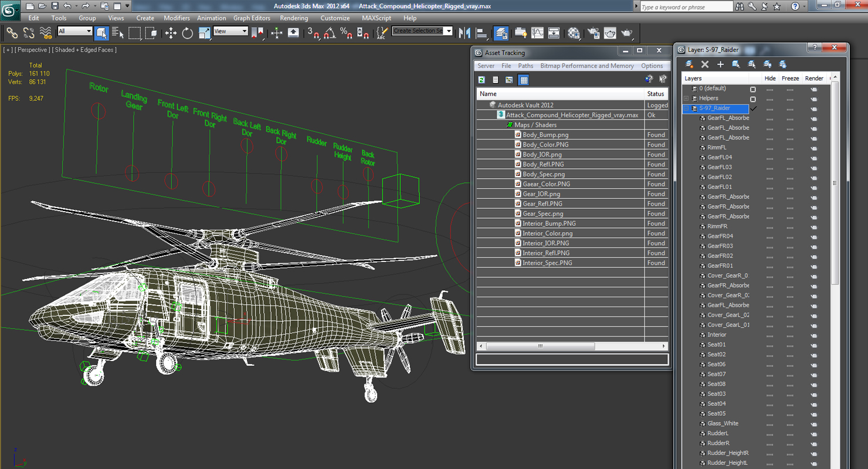This screenshot has height=469, width=868.
Task: Click the Render Production teapot icon
Action: [627, 33]
